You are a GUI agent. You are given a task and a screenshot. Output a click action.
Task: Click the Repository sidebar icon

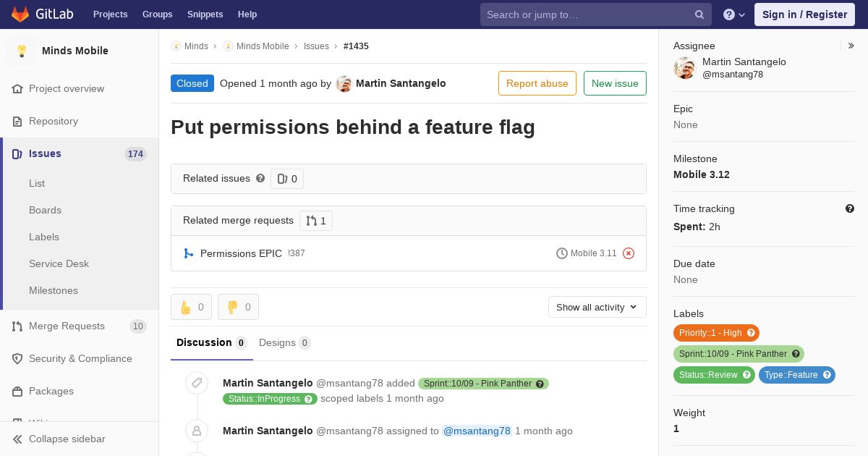[17, 121]
